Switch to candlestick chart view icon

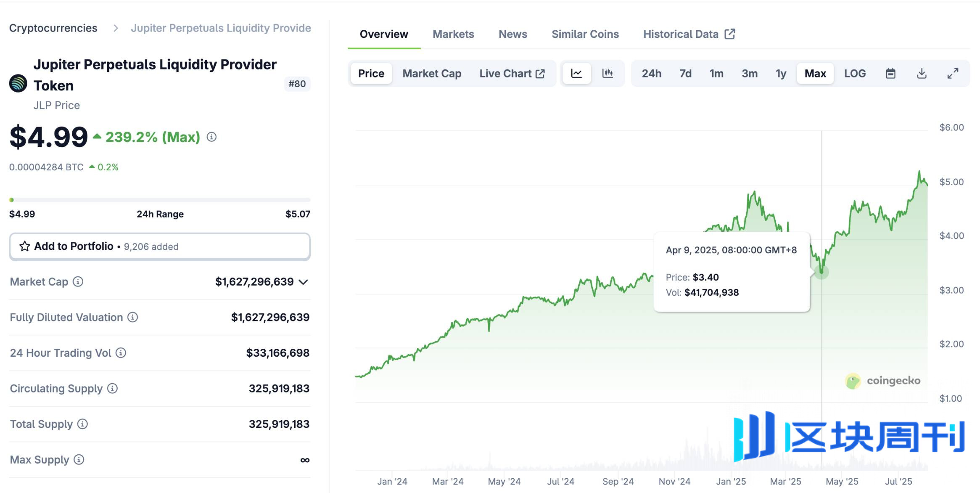(608, 74)
